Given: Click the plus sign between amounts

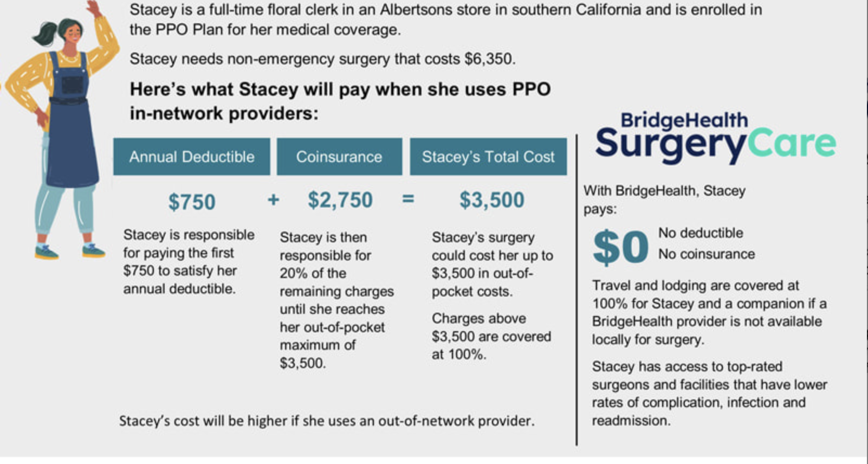Looking at the screenshot, I should coord(274,200).
